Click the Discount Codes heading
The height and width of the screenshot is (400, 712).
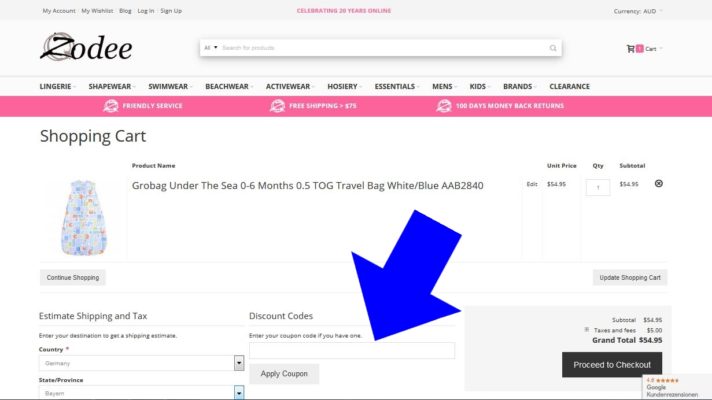point(281,316)
